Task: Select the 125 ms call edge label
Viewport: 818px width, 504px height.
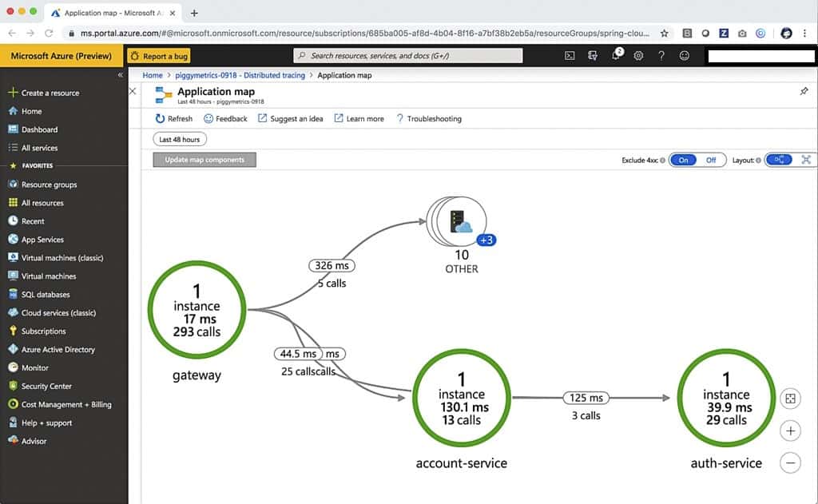Action: click(586, 398)
